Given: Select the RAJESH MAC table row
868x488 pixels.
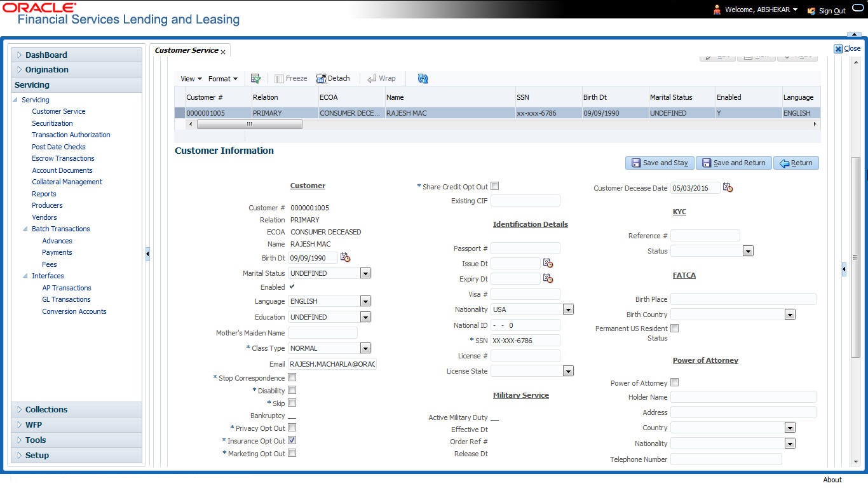Looking at the screenshot, I should pyautogui.click(x=498, y=113).
